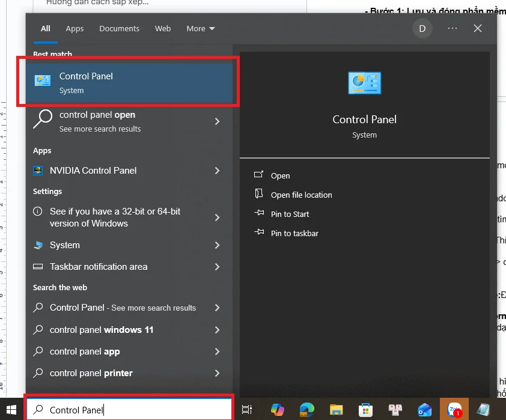Click Open in the preview pane
The image size is (506, 420).
(x=280, y=176)
